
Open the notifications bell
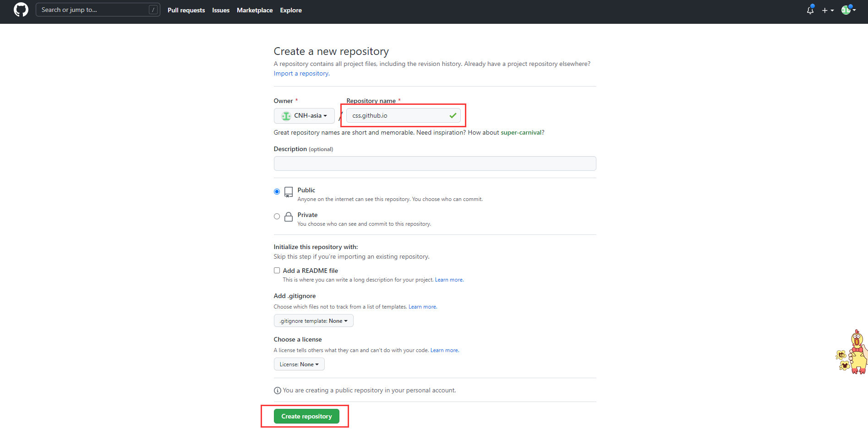(x=810, y=10)
